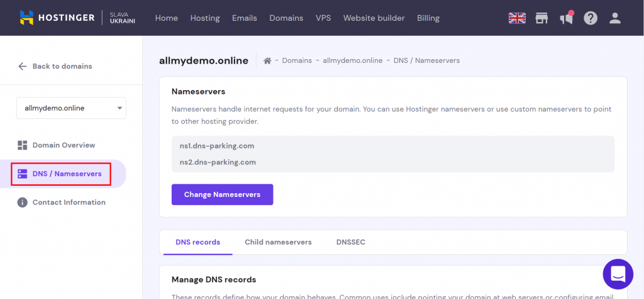The height and width of the screenshot is (299, 644).
Task: Switch to the Child nameservers tab
Action: click(278, 242)
